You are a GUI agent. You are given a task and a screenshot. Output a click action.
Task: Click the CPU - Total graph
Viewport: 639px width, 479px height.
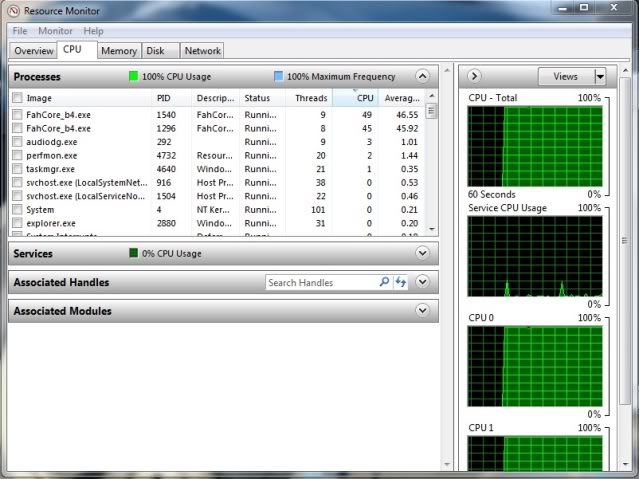coord(535,146)
